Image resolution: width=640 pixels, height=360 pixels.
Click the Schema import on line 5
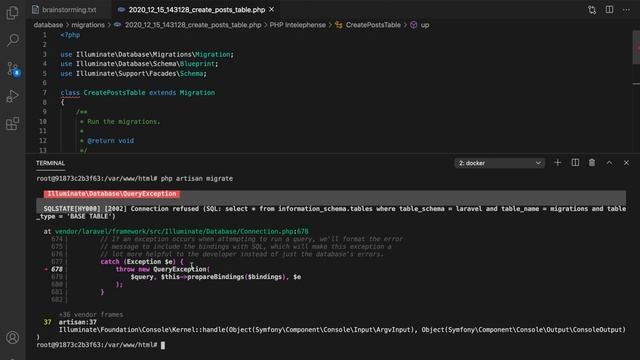(191, 73)
